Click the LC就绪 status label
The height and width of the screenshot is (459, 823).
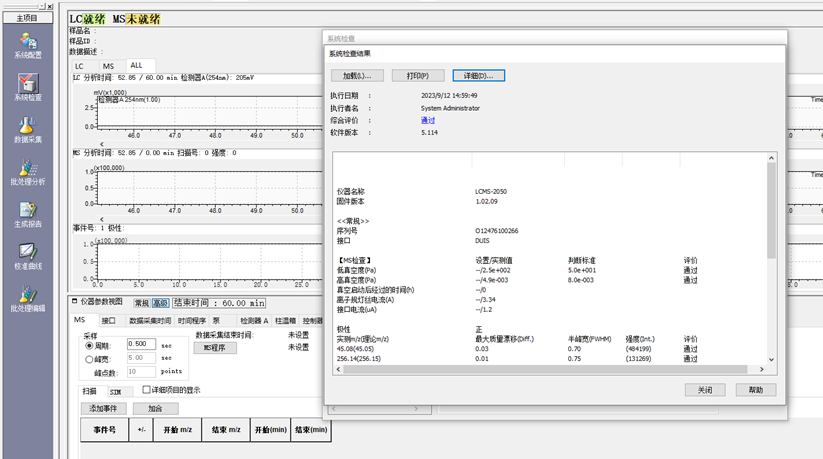88,19
